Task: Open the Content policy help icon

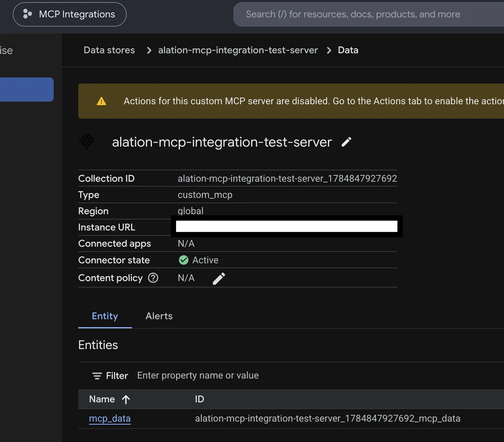Action: [x=153, y=278]
